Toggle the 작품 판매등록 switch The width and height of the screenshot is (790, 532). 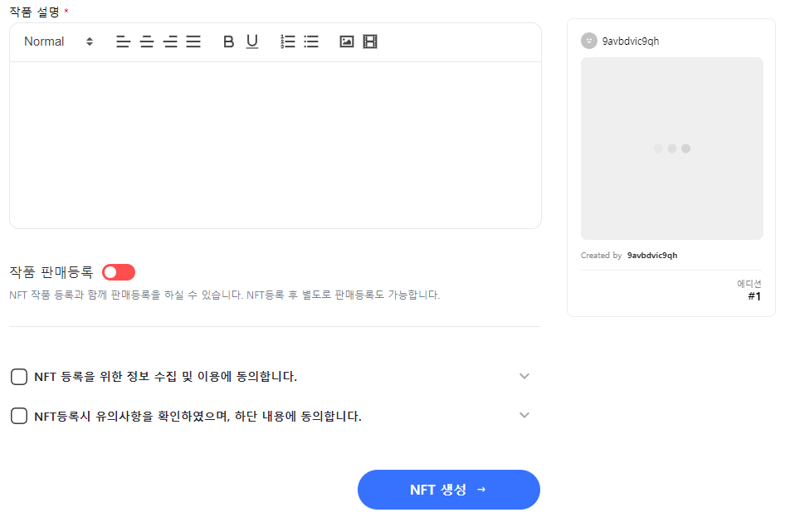(119, 272)
